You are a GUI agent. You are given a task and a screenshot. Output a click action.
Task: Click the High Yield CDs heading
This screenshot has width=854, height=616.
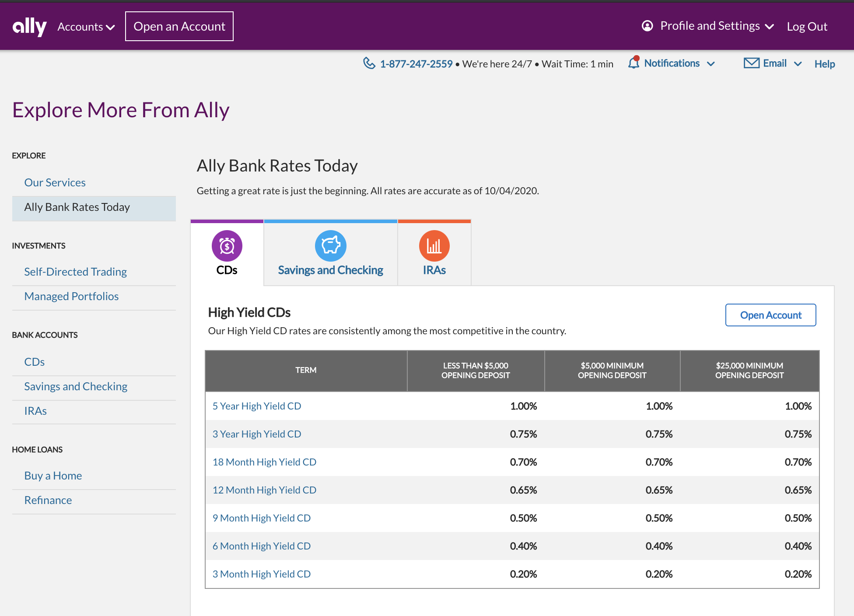pos(249,312)
